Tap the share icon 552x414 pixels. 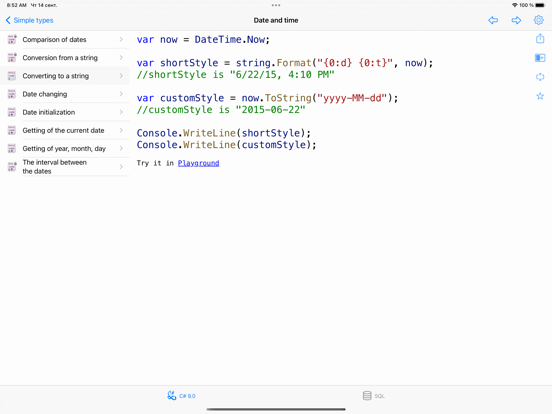540,38
